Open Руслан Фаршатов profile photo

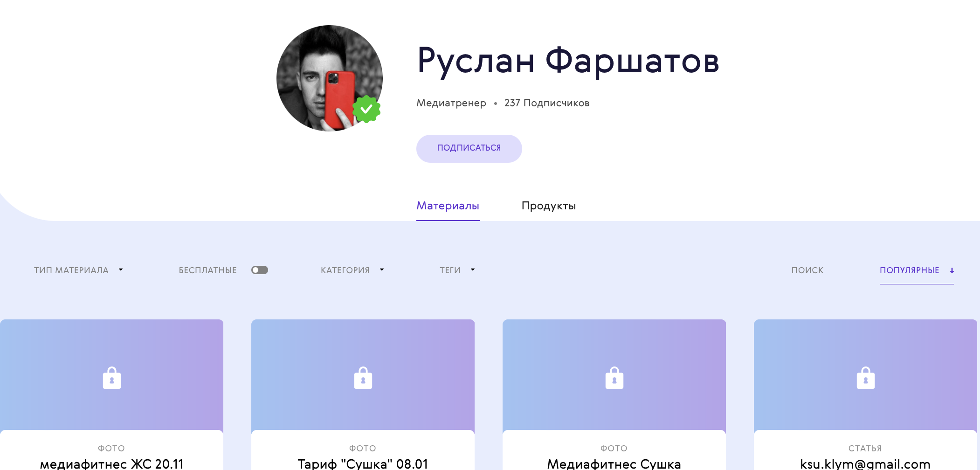[330, 78]
